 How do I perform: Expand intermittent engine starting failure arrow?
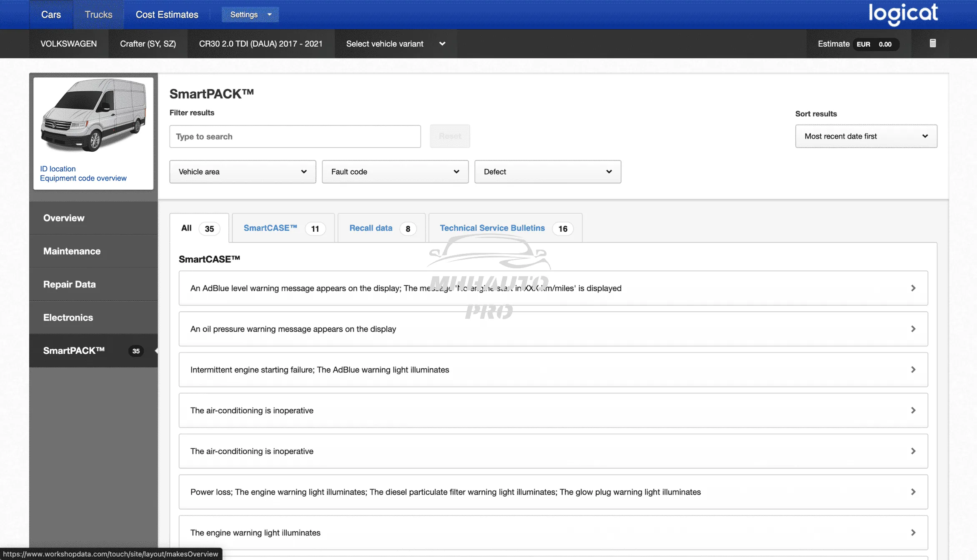[x=913, y=370]
